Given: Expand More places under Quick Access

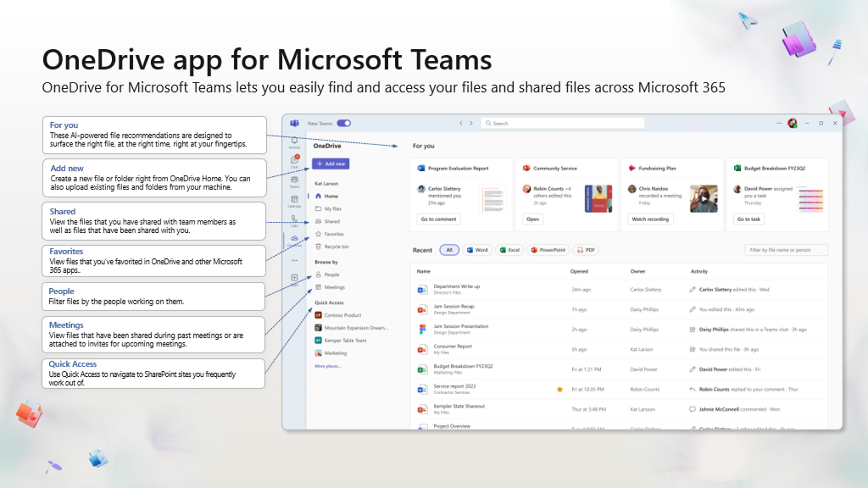Looking at the screenshot, I should pos(327,366).
